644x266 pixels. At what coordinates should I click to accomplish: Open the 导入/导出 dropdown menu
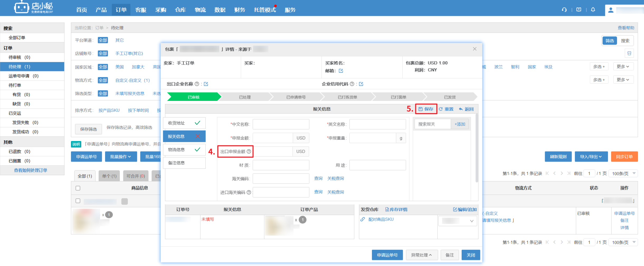coord(591,157)
